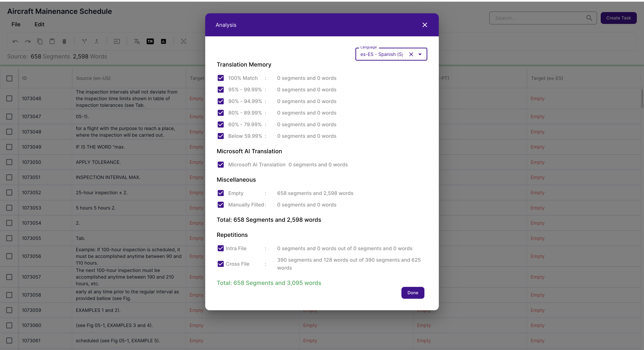The width and height of the screenshot is (644, 350).
Task: Expand the Language dropdown arrow
Action: [420, 54]
